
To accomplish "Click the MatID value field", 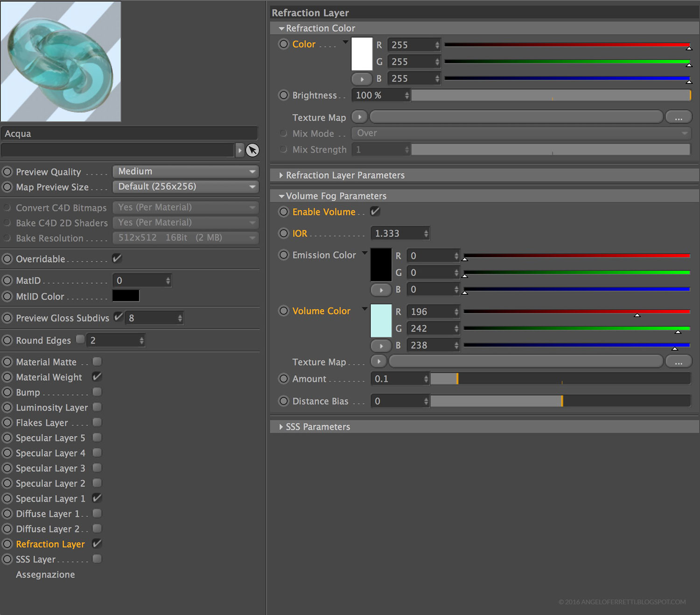I will coord(142,280).
